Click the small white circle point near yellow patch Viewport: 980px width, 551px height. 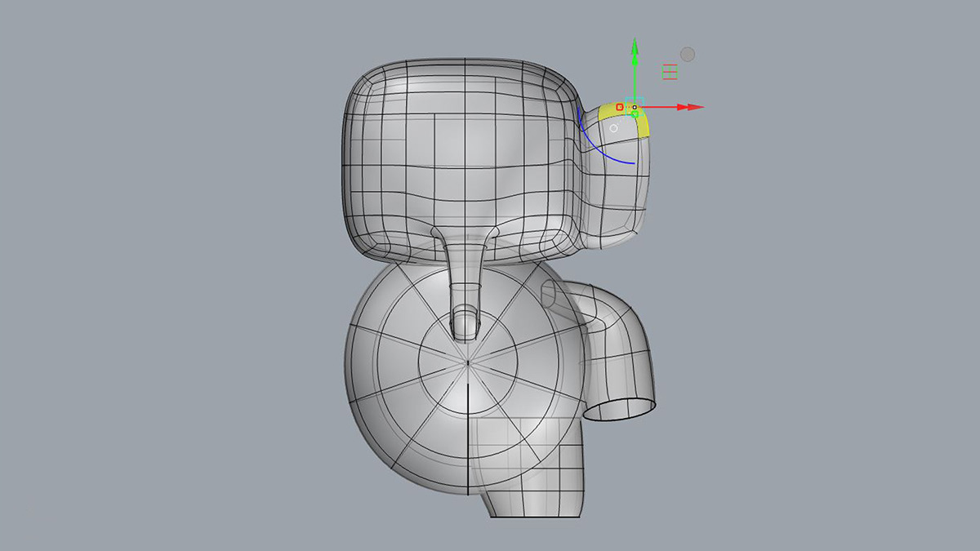pyautogui.click(x=614, y=128)
